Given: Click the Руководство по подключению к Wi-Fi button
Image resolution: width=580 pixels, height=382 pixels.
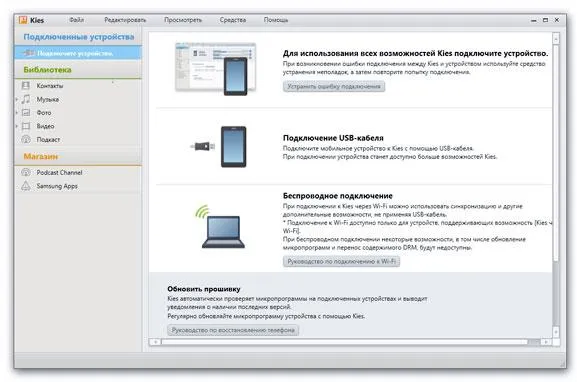Looking at the screenshot, I should (341, 261).
